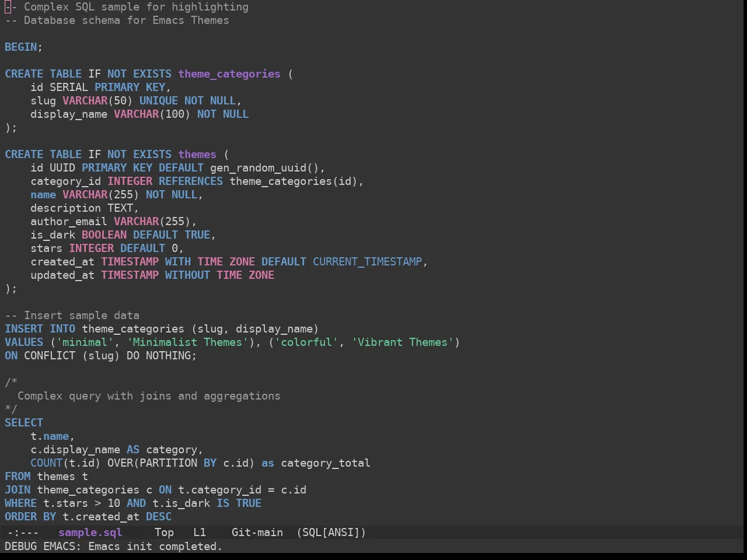Click the JOIN keyword
The height and width of the screenshot is (560, 747).
pyautogui.click(x=18, y=489)
